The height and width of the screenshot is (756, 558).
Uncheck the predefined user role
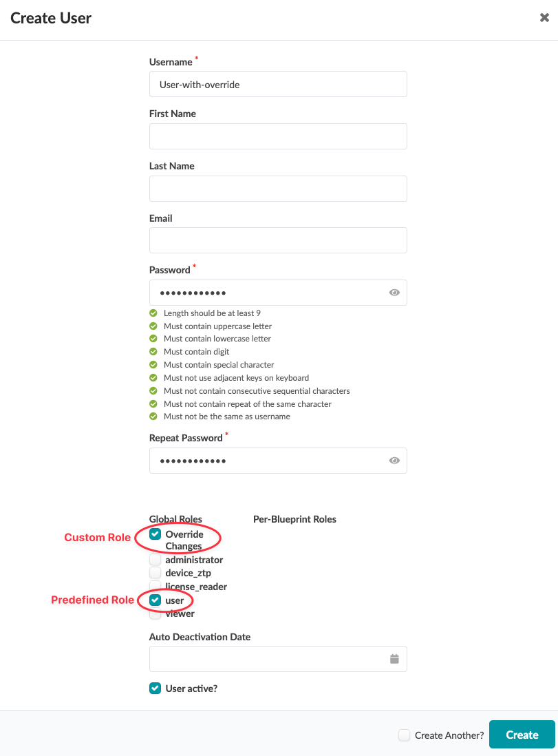[x=155, y=600]
